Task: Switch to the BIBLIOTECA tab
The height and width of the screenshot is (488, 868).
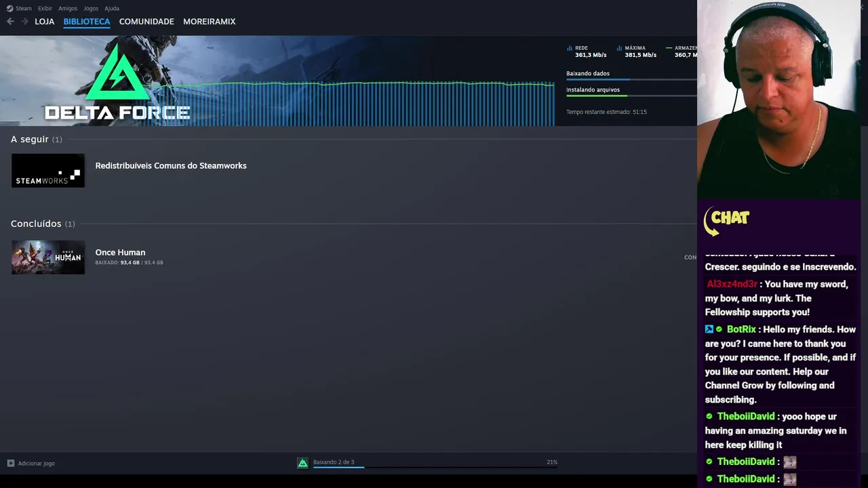Action: pyautogui.click(x=87, y=22)
